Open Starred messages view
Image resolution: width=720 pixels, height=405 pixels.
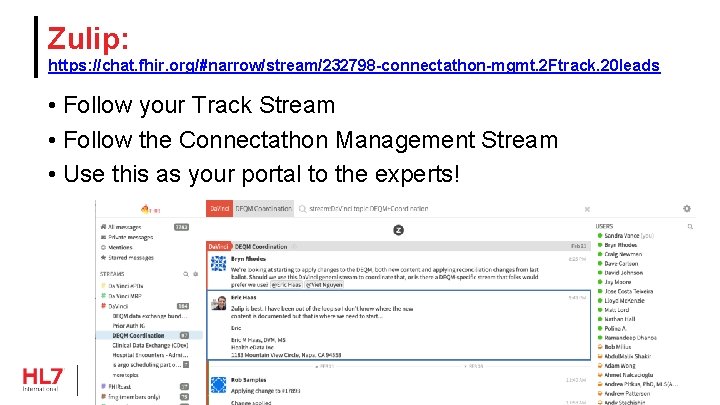[130, 258]
